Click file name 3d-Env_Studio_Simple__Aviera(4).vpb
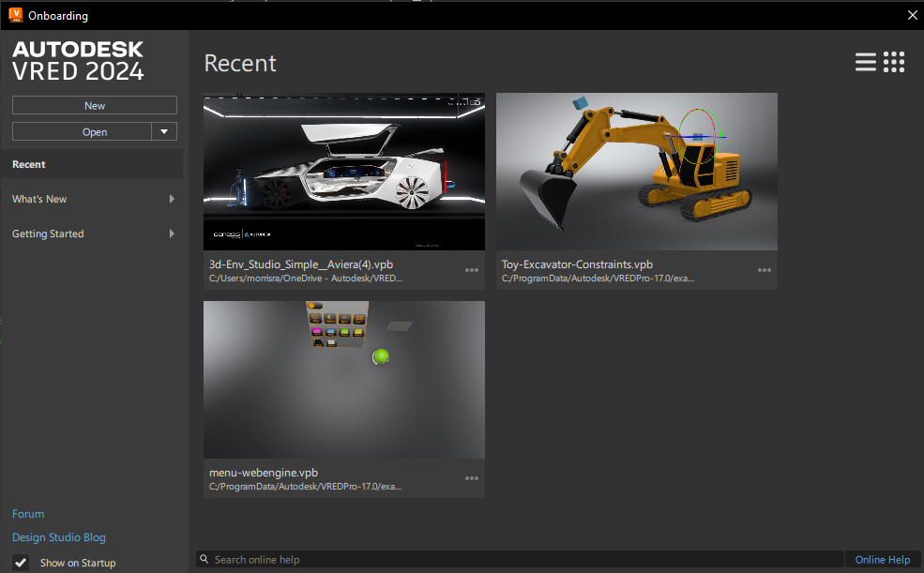This screenshot has height=573, width=924. click(301, 264)
